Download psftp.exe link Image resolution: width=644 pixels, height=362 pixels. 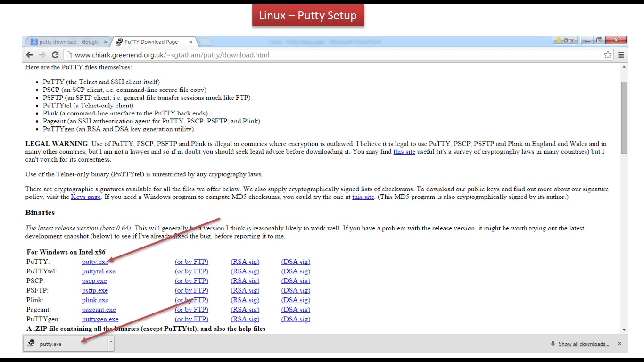(x=95, y=290)
